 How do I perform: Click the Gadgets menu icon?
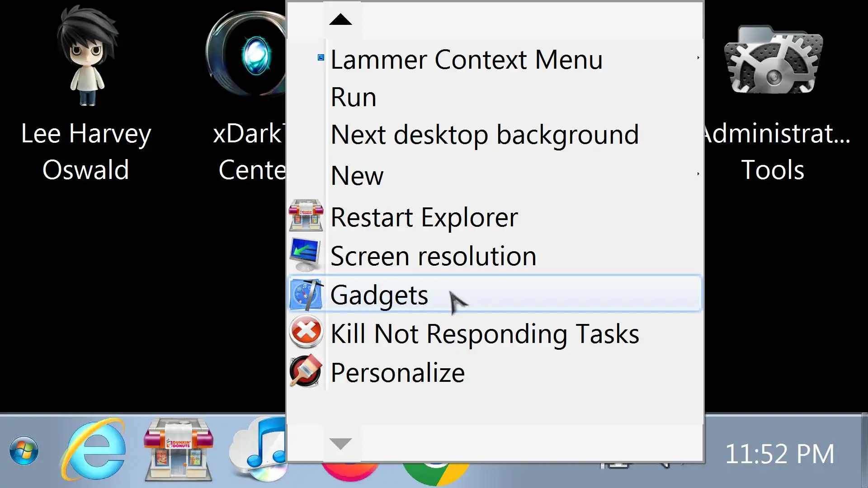(x=306, y=295)
